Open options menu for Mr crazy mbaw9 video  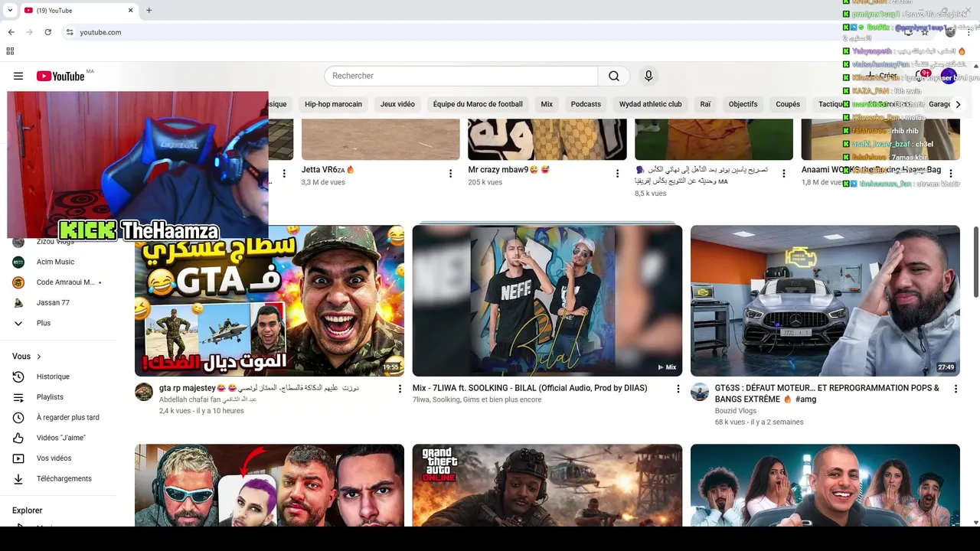pos(617,174)
